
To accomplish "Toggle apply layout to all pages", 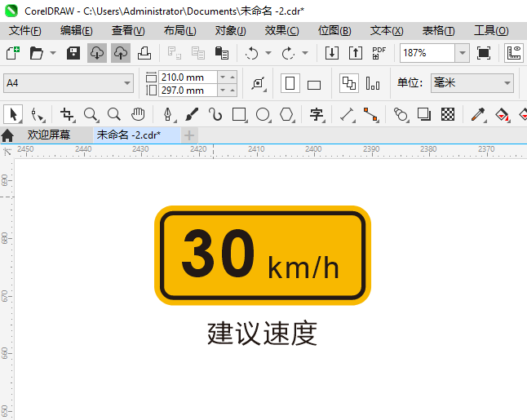I will click(349, 83).
